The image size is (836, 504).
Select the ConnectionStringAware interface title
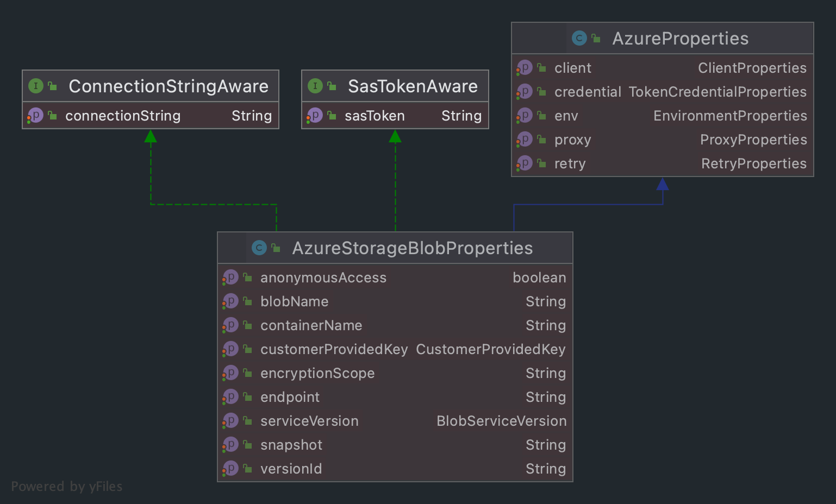click(x=169, y=86)
